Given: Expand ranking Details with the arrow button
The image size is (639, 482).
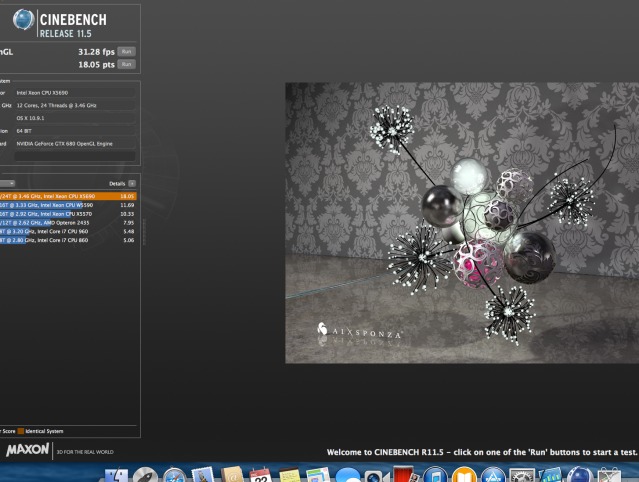Looking at the screenshot, I should (x=132, y=184).
